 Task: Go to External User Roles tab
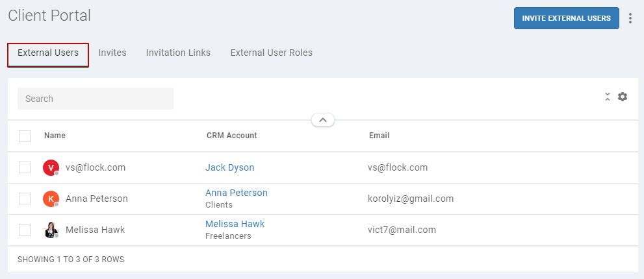pos(272,53)
